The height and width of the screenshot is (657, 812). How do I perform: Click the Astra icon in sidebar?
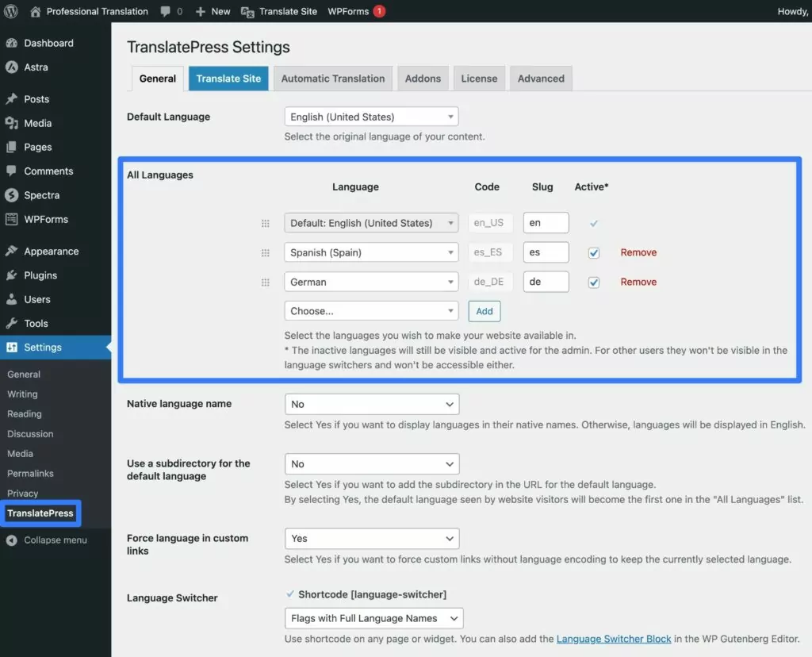(x=11, y=67)
